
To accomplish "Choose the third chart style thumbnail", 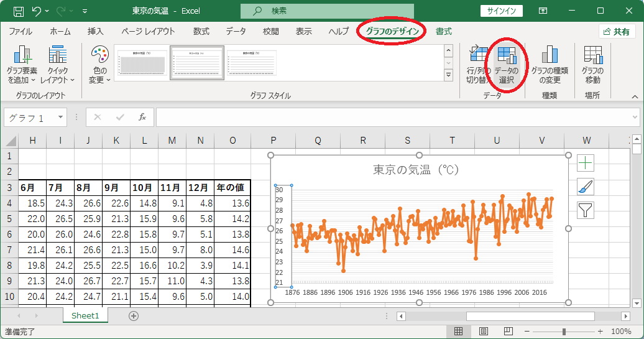I will pyautogui.click(x=251, y=63).
